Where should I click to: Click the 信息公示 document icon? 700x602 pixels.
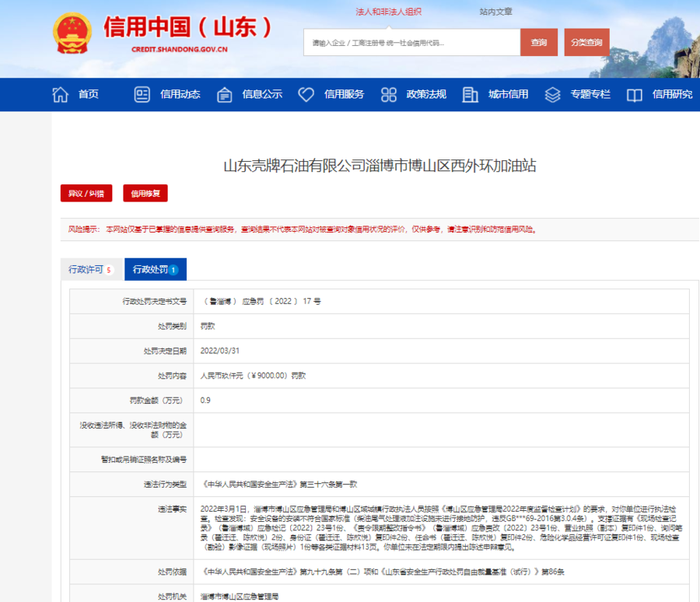tap(225, 95)
